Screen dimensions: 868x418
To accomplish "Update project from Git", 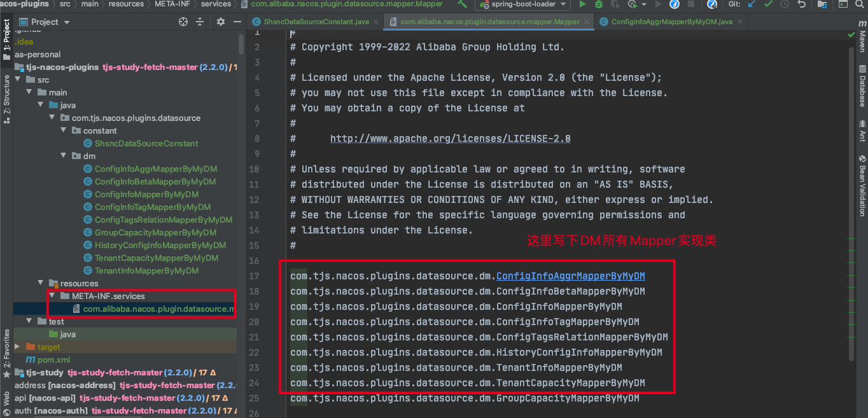I will click(x=752, y=4).
